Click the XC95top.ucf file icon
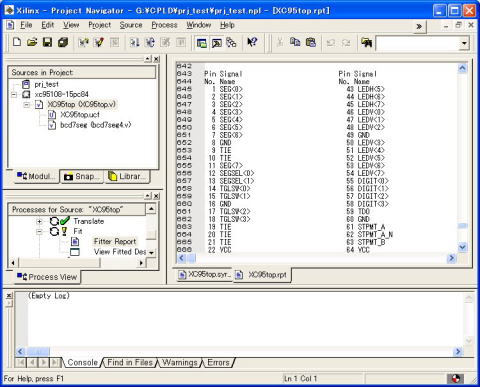 point(52,115)
